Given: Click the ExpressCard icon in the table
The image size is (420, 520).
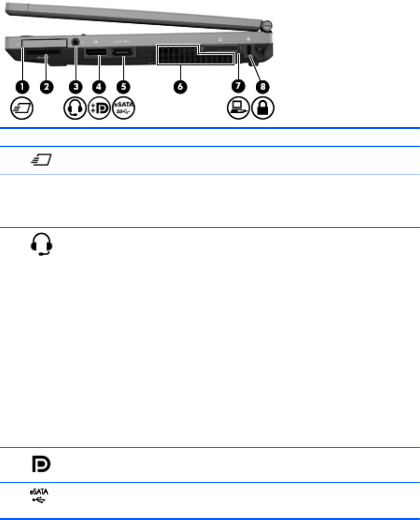Looking at the screenshot, I should [x=42, y=160].
